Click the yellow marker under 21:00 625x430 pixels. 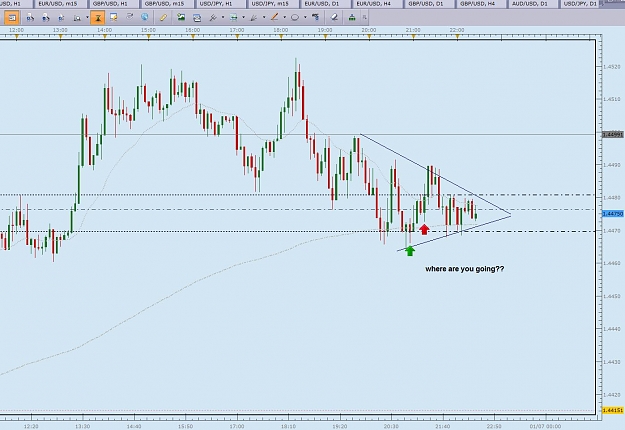click(413, 37)
